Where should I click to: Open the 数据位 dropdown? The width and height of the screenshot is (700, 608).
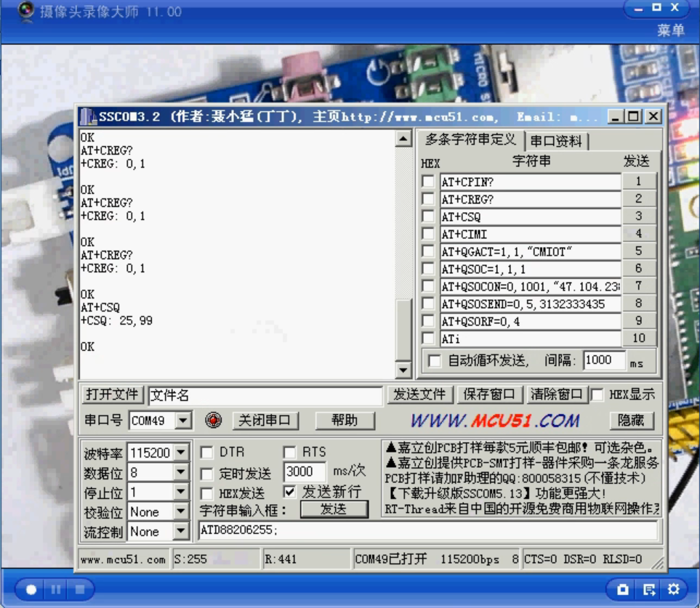tap(181, 472)
